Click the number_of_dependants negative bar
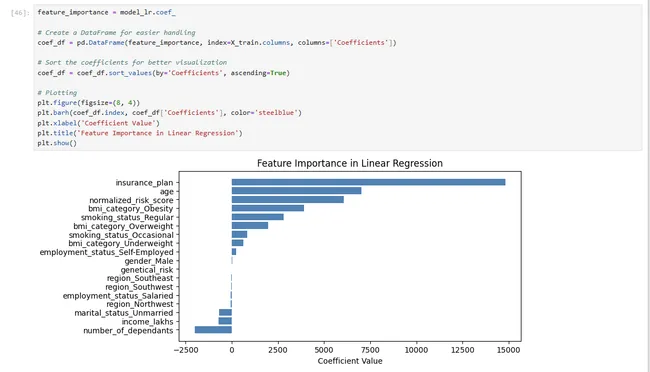 (x=213, y=330)
